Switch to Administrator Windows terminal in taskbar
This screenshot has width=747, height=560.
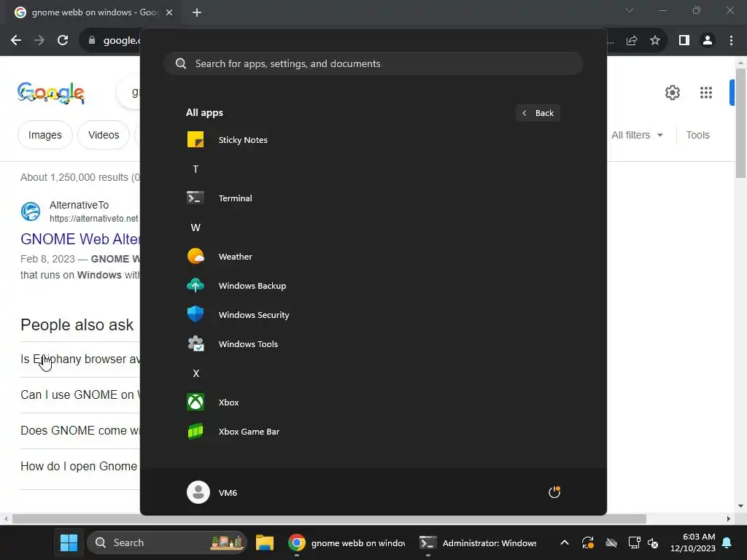[x=478, y=542]
